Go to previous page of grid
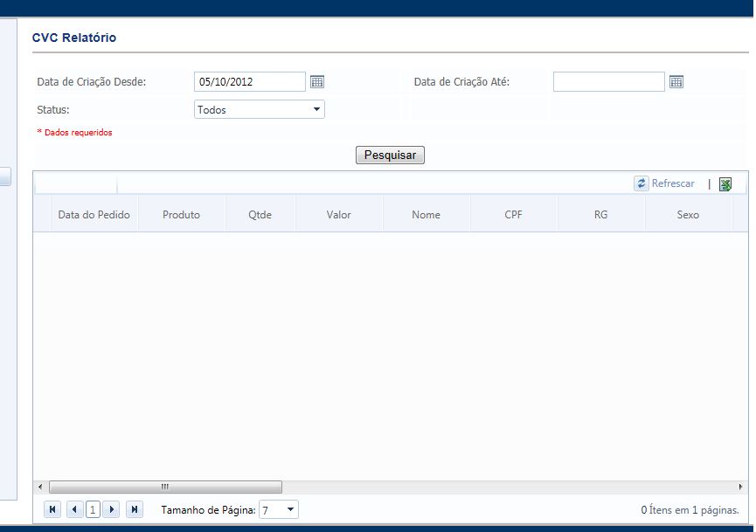This screenshot has height=532, width=756. point(74,509)
